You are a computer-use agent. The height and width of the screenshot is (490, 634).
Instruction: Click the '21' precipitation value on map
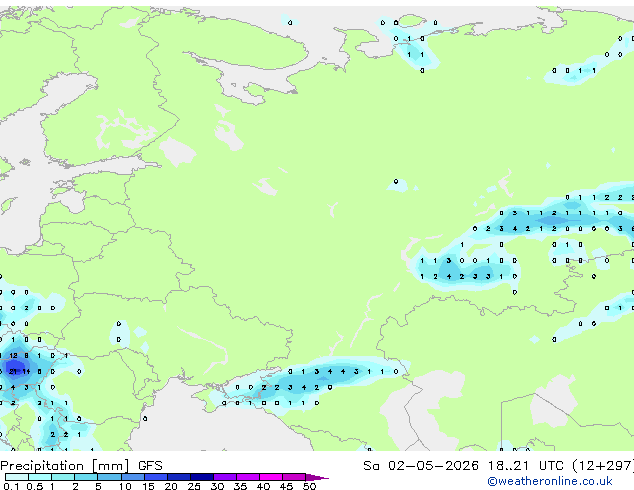[x=13, y=371]
